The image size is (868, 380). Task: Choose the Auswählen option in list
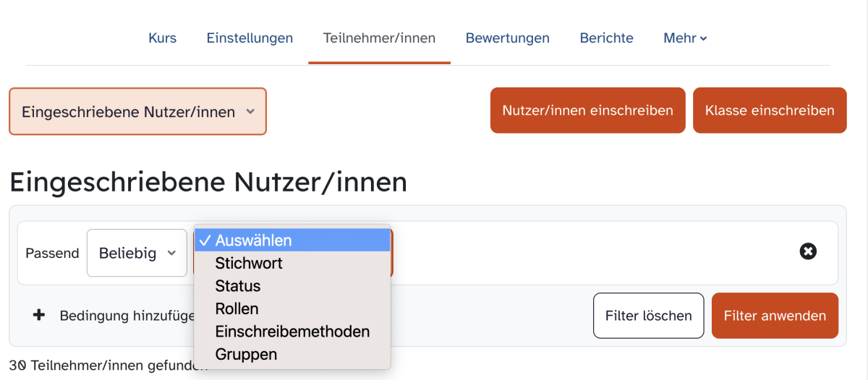[292, 240]
